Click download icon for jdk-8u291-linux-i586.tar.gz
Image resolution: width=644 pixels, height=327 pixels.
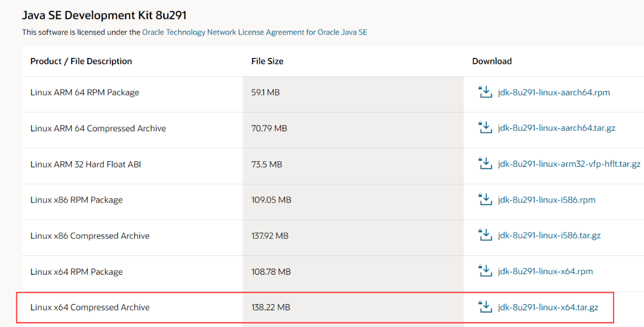[x=485, y=235]
